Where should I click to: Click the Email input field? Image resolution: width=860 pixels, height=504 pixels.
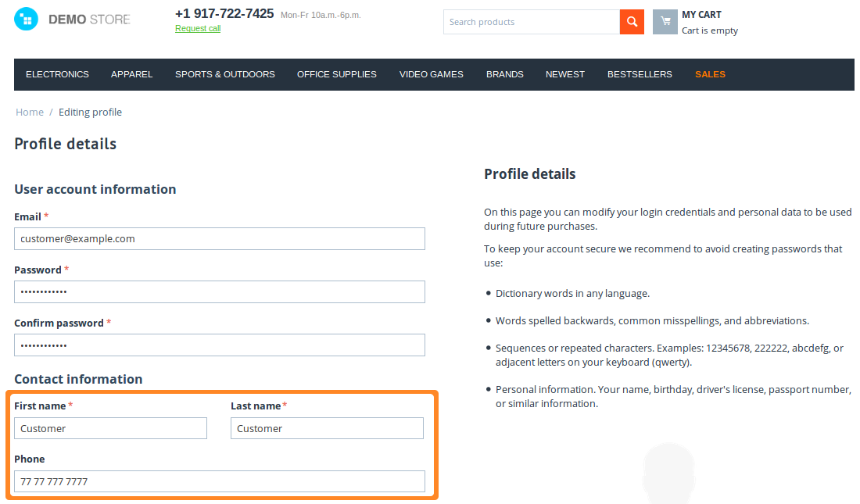click(x=220, y=238)
